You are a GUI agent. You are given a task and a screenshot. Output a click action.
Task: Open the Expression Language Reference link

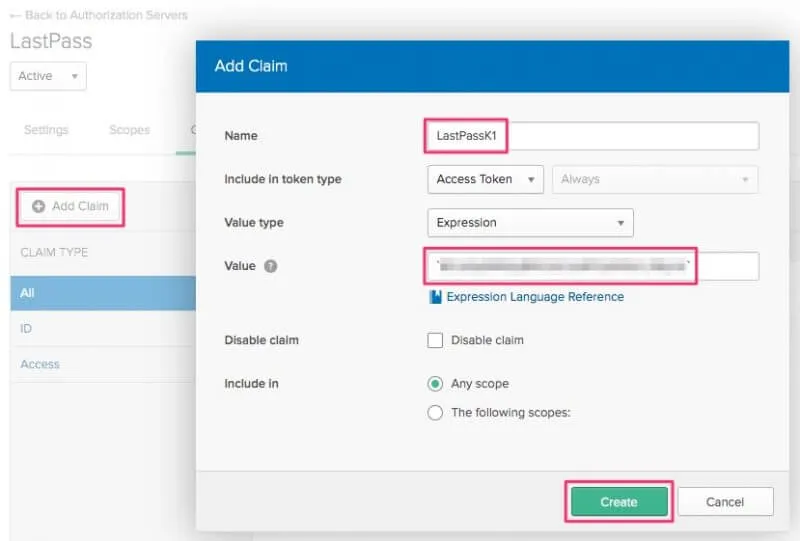coord(535,297)
